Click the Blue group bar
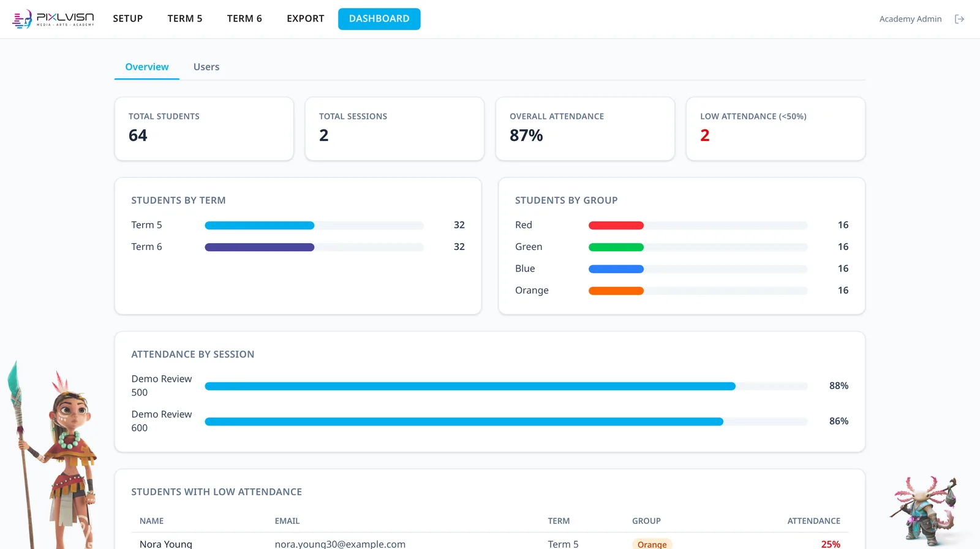 (x=698, y=269)
